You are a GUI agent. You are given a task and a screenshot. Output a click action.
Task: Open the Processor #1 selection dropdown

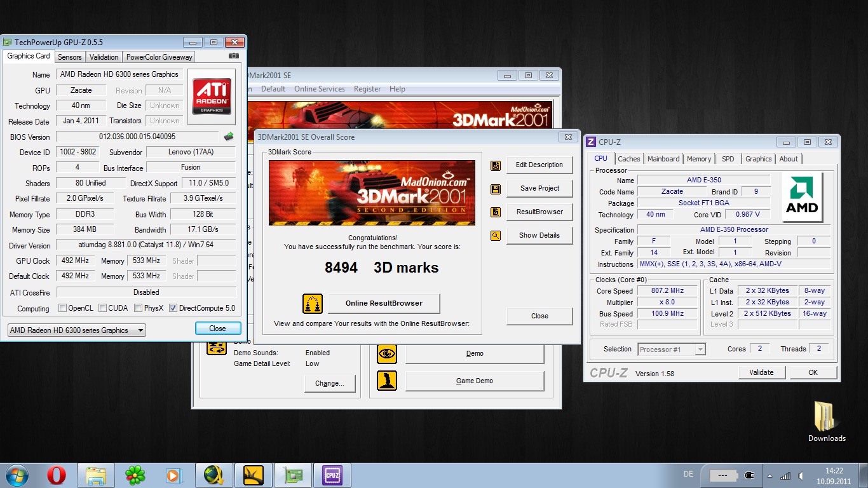(x=671, y=349)
